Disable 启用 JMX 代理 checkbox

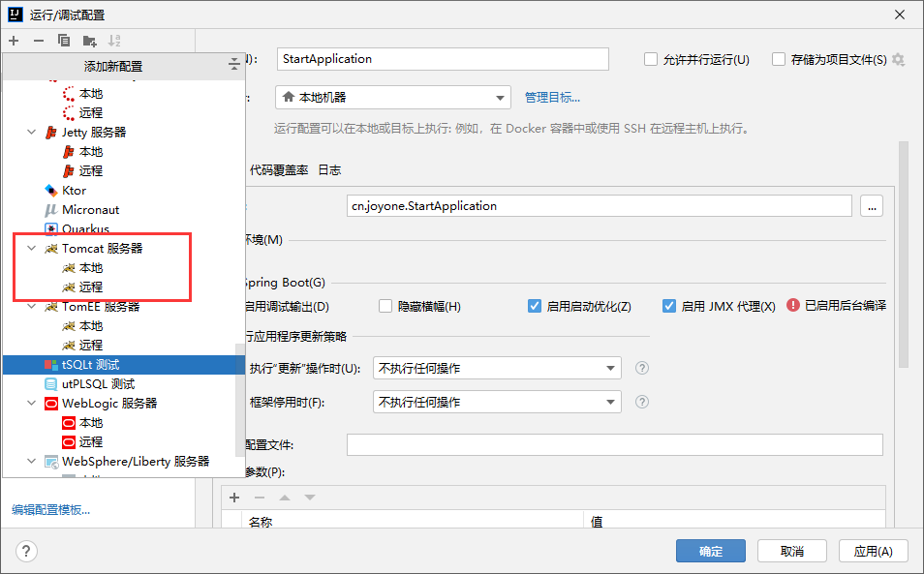(x=669, y=306)
